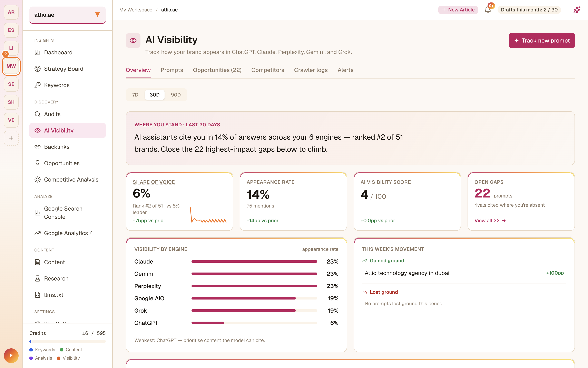Click the ChatGPT appearance rate bar
The width and height of the screenshot is (588, 368).
pos(254,323)
